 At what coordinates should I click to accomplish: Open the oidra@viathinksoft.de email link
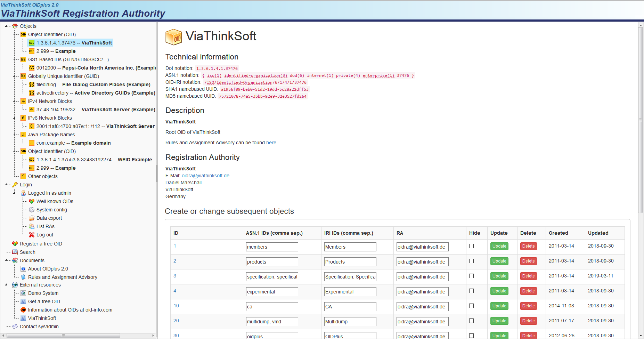205,176
